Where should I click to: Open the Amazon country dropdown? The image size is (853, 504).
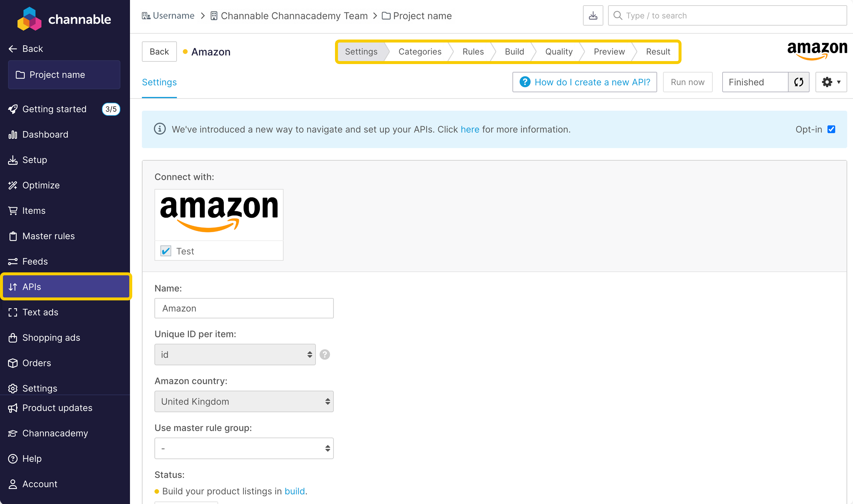click(244, 401)
